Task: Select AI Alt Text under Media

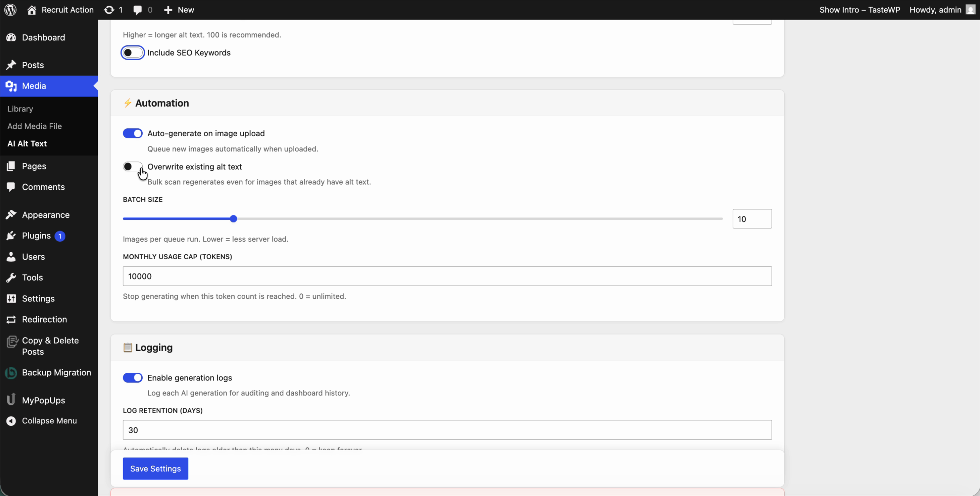Action: point(27,143)
